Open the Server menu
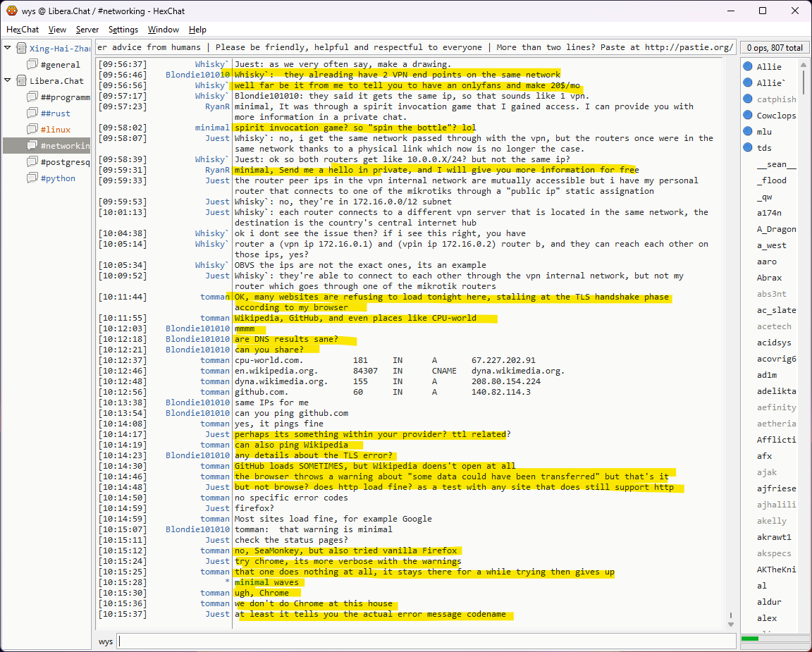Image resolution: width=812 pixels, height=652 pixels. click(87, 30)
